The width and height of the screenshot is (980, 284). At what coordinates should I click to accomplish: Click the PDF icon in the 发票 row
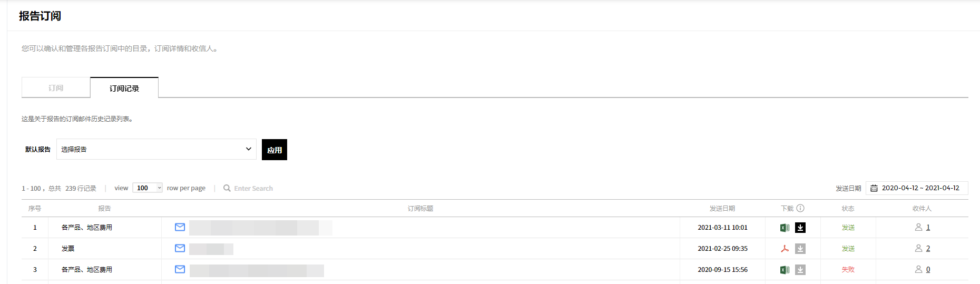click(x=785, y=249)
